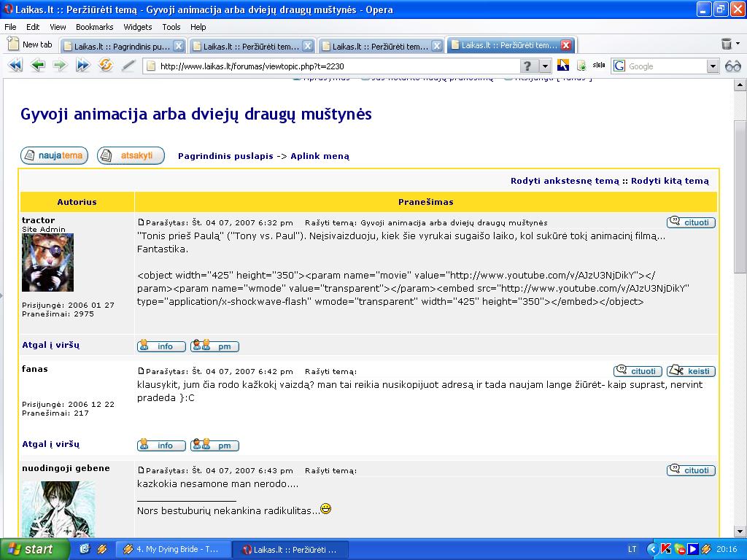Expand the address bar URL dropdown
This screenshot has height=560, width=747.
546,66
